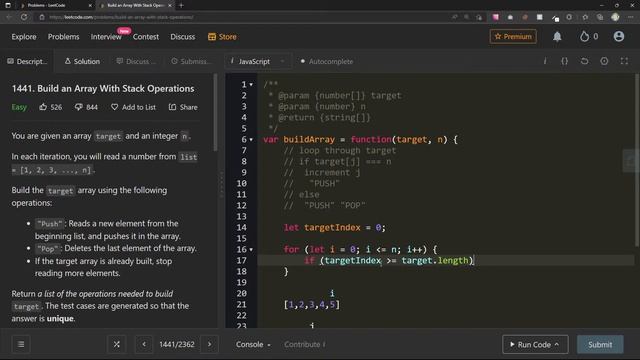Open browser tab actions menu icon
Screen dimensions: 640x360
pyautogui.click(x=8, y=5)
